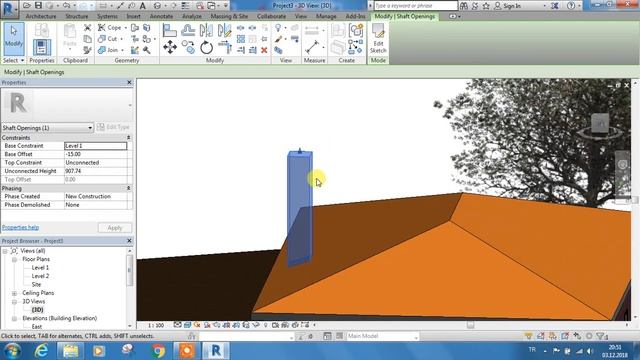This screenshot has width=640, height=360.
Task: Open the Properties palette button in ribbon
Action: (42, 47)
